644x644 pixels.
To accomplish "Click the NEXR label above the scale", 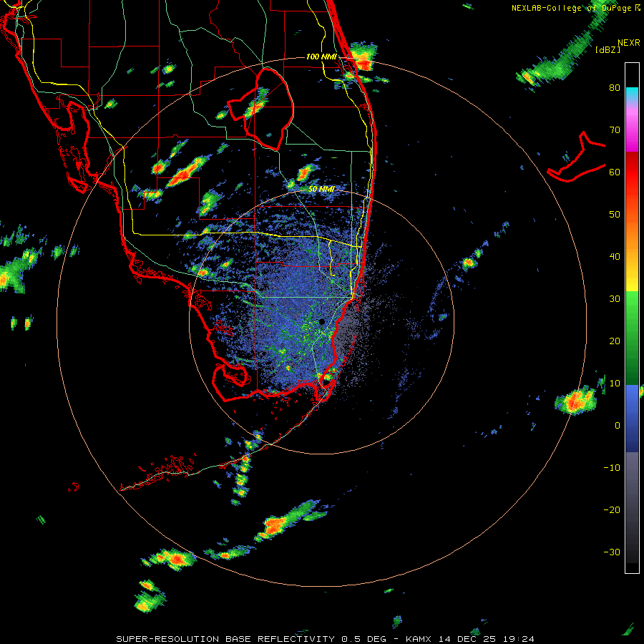I will point(628,43).
